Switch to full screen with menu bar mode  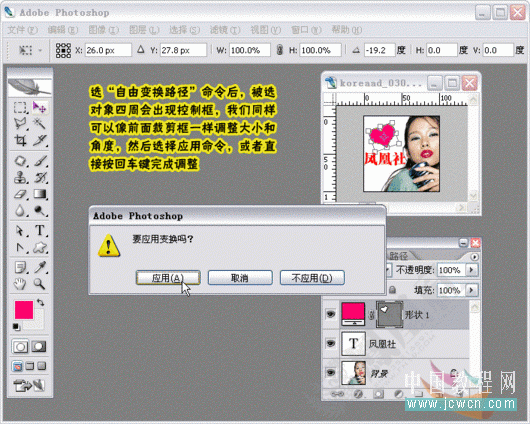pyautogui.click(x=30, y=366)
